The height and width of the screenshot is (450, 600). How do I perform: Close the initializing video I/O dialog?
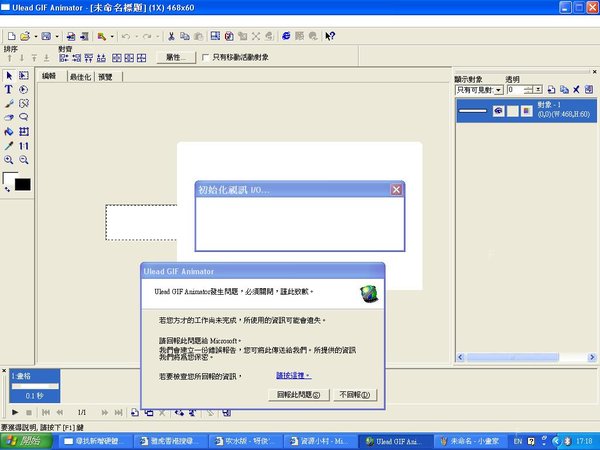[x=396, y=189]
